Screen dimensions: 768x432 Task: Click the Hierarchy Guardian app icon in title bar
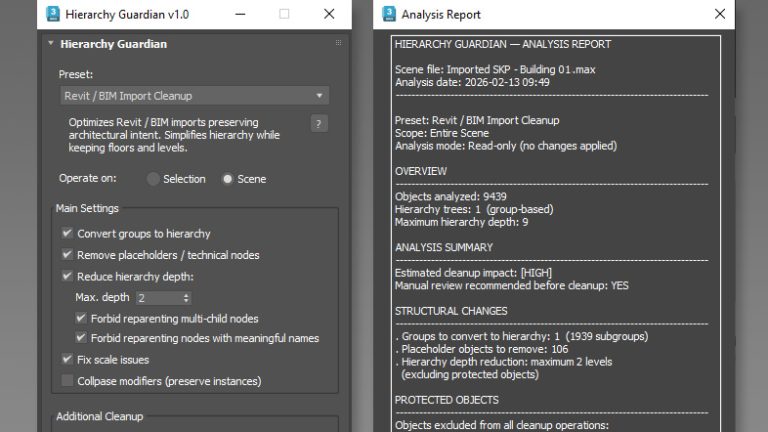(52, 14)
